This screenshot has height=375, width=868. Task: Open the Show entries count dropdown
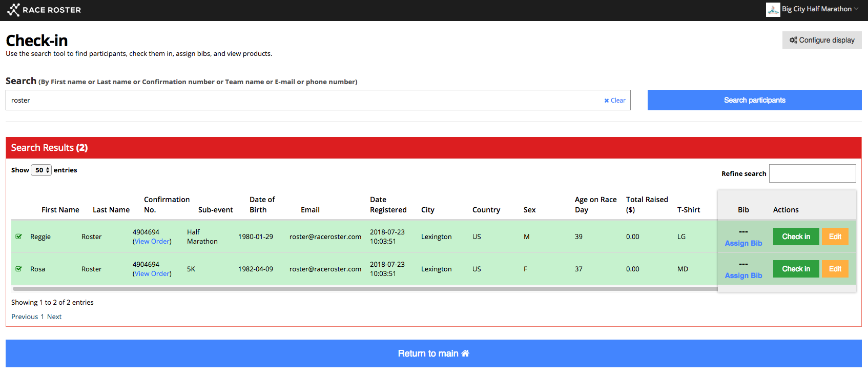(41, 170)
